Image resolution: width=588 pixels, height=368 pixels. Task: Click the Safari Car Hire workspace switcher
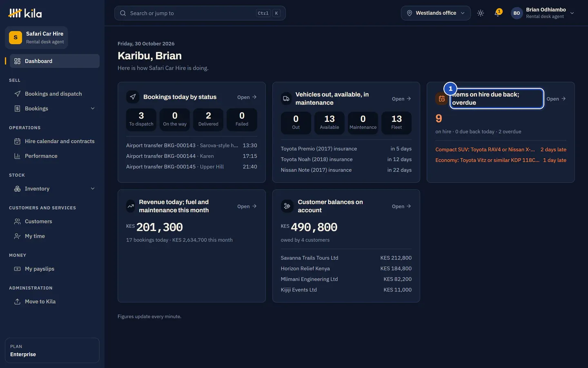pos(36,38)
